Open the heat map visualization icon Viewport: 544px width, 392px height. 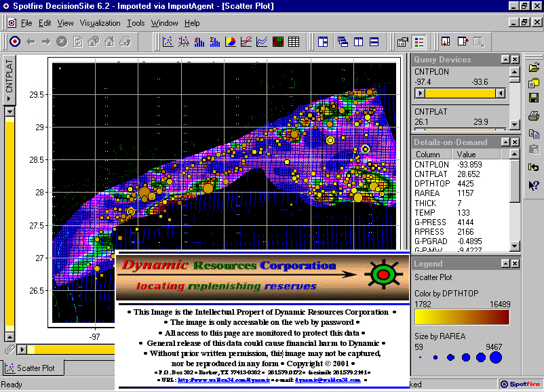pos(278,42)
